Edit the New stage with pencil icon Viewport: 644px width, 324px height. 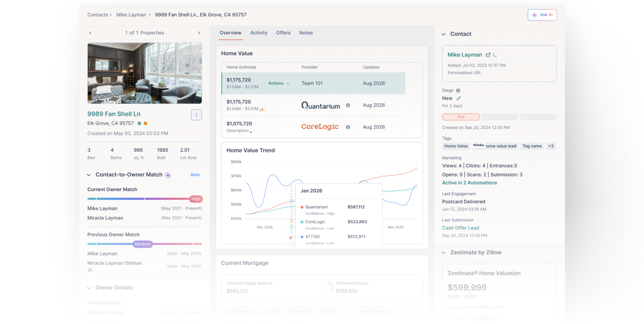pyautogui.click(x=458, y=98)
